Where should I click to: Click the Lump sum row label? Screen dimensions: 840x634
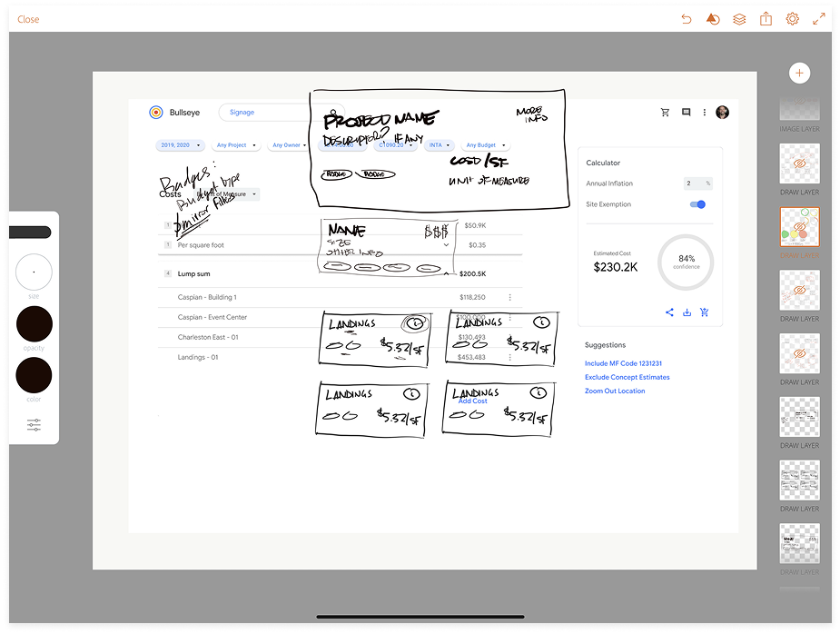pos(193,274)
